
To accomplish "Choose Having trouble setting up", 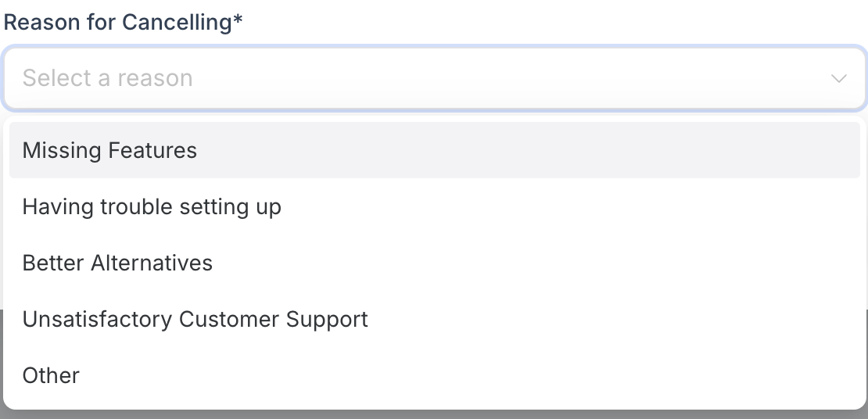I will click(152, 206).
